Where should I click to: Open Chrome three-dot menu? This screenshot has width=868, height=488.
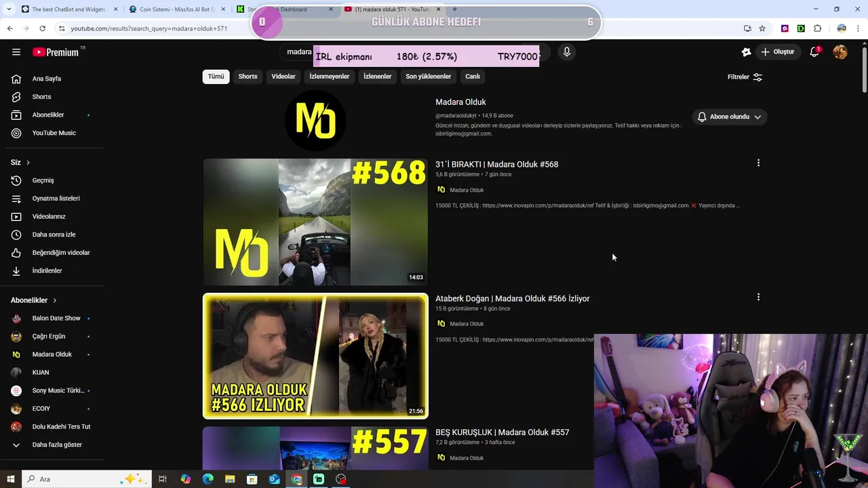tap(858, 28)
